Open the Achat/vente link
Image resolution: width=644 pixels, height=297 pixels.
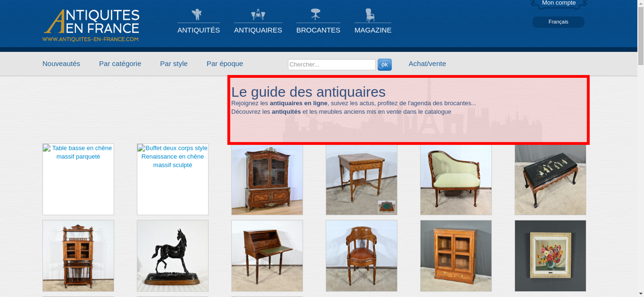[427, 64]
